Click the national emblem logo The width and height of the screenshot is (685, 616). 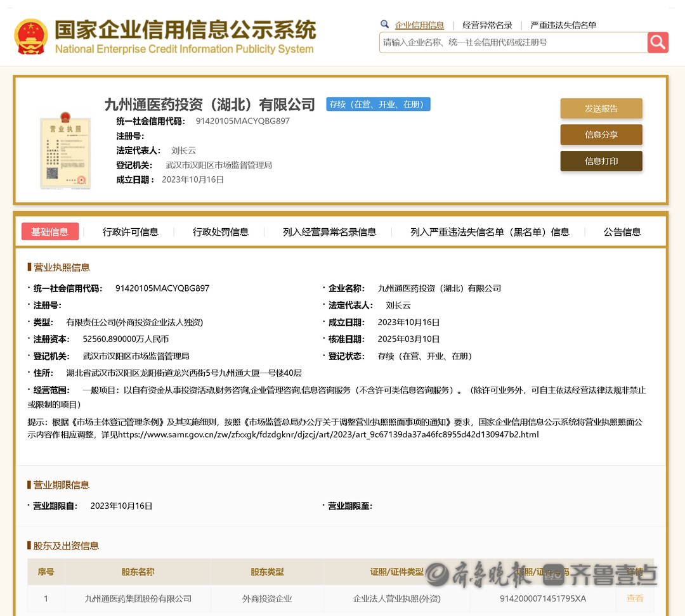31,37
